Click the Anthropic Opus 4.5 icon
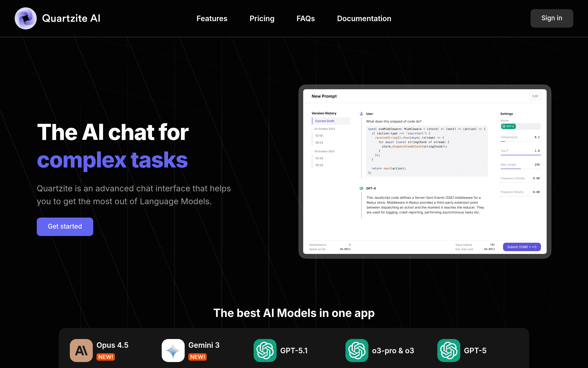This screenshot has height=368, width=588. click(x=81, y=350)
